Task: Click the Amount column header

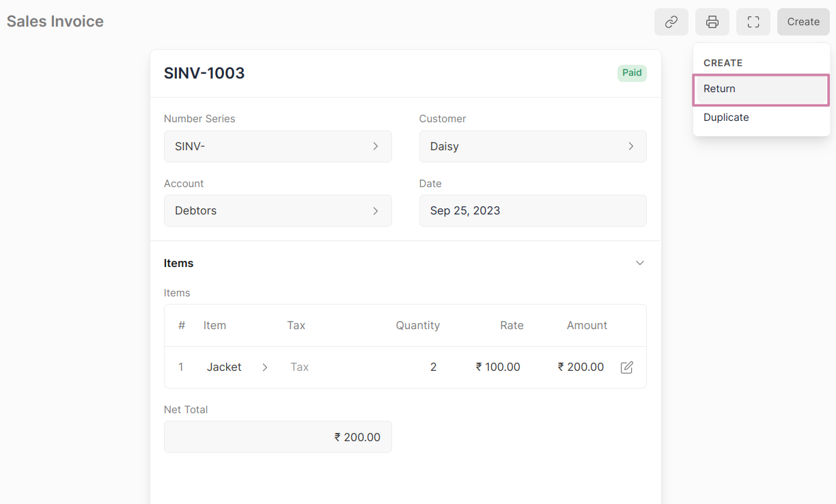Action: coord(586,326)
